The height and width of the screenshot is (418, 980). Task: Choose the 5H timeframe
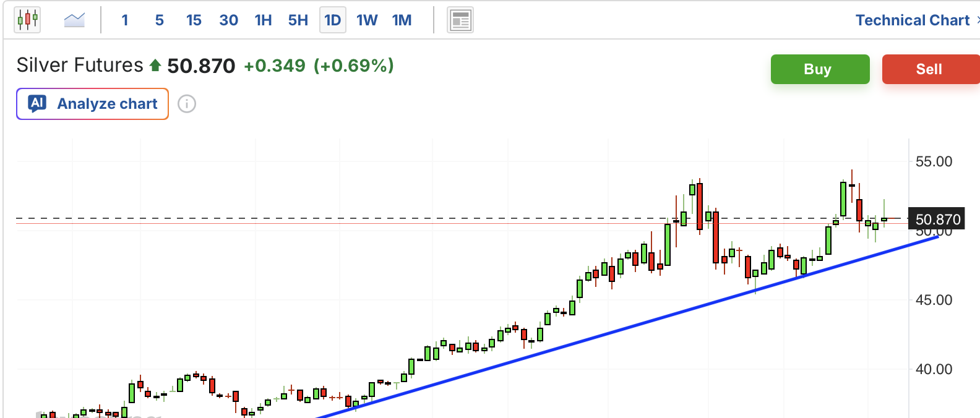298,20
